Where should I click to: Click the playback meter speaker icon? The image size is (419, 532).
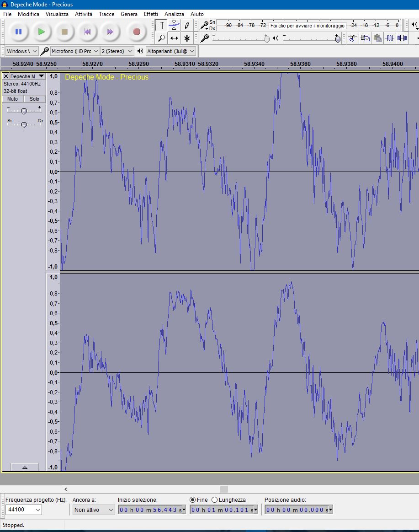[414, 25]
